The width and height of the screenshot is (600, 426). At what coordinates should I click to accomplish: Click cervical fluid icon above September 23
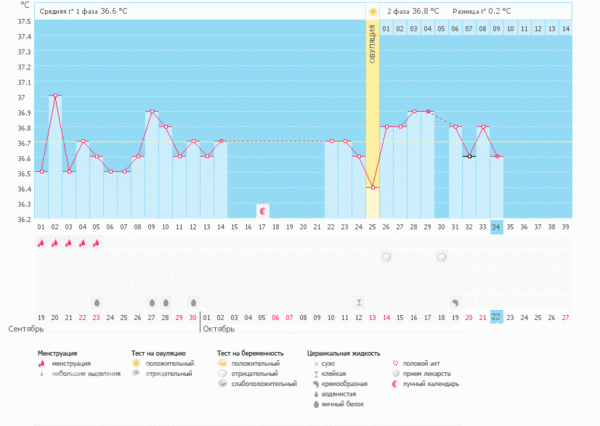pyautogui.click(x=96, y=301)
